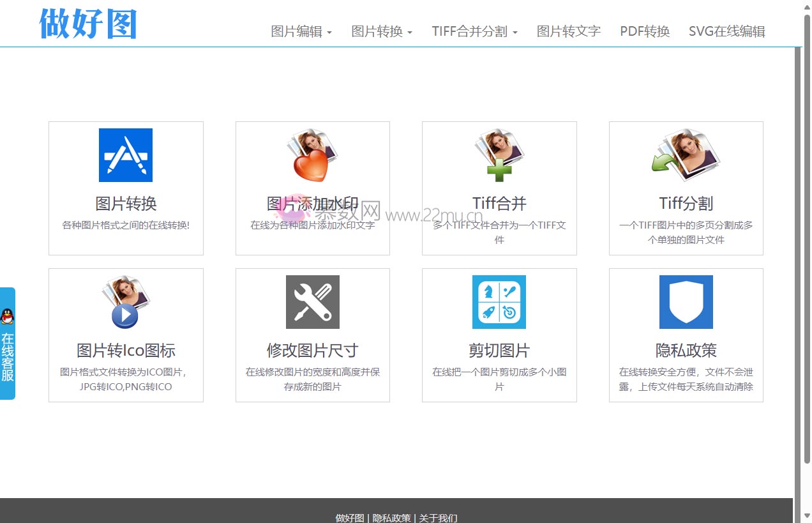Select the play-button photo icon for 图片转Ico图标
812x523 pixels.
[125, 302]
